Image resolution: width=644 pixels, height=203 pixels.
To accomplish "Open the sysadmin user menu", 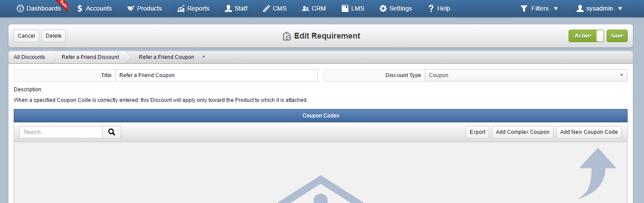I will (599, 8).
